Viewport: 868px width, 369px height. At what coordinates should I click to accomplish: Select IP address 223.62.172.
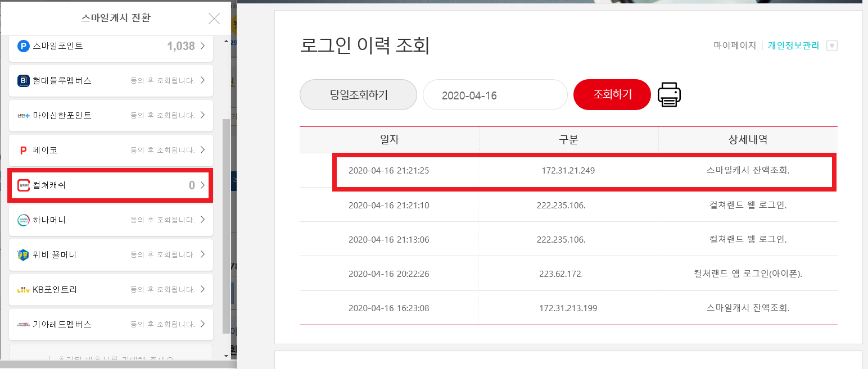click(560, 274)
